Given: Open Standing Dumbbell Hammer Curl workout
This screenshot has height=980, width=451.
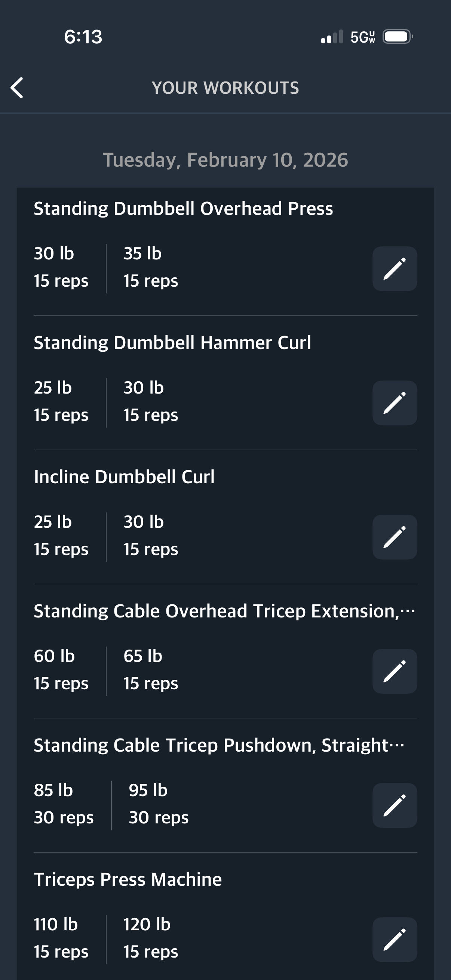Looking at the screenshot, I should pos(172,343).
